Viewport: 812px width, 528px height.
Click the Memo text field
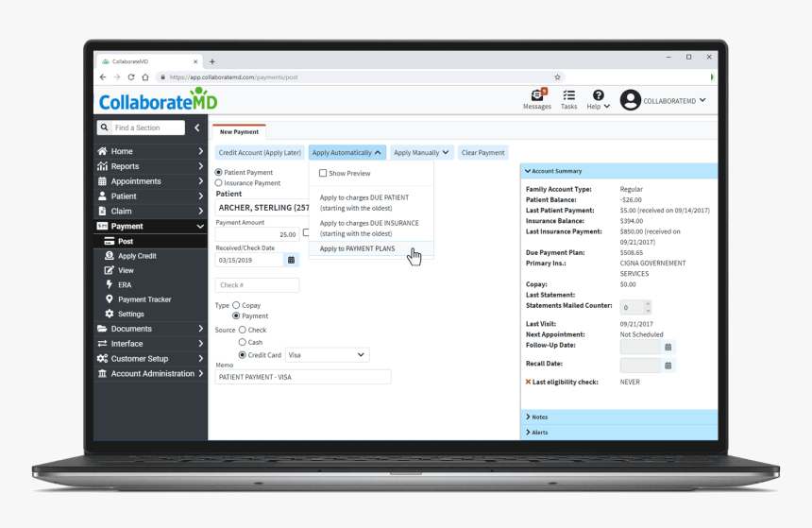click(303, 377)
